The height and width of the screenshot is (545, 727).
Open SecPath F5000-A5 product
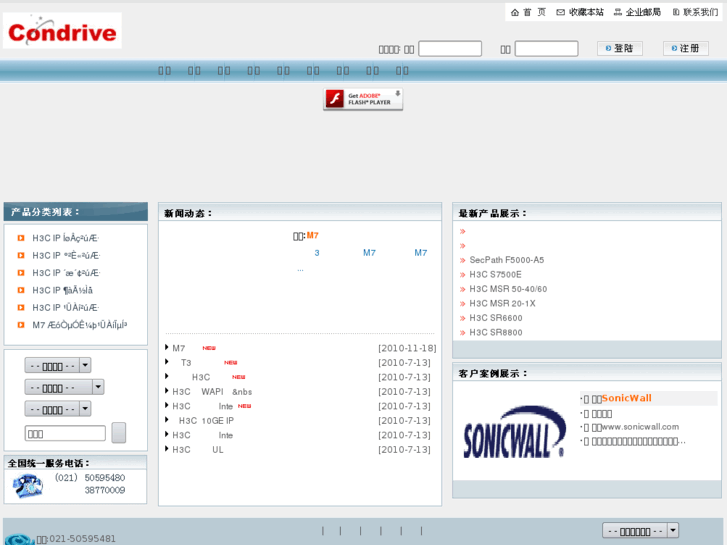point(507,260)
